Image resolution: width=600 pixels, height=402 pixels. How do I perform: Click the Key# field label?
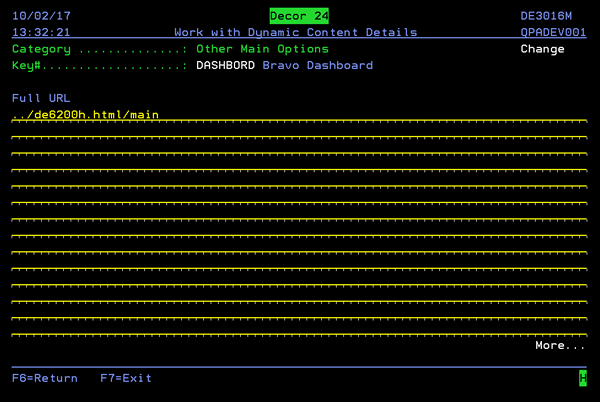pyautogui.click(x=28, y=66)
